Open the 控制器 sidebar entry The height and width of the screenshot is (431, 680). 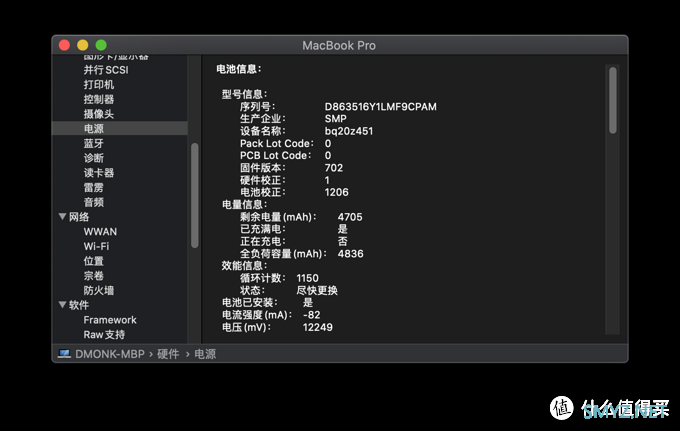[x=98, y=99]
